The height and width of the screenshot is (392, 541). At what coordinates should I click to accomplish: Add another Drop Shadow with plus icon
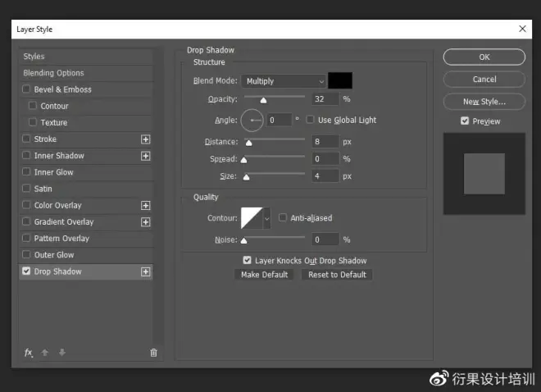tap(146, 272)
